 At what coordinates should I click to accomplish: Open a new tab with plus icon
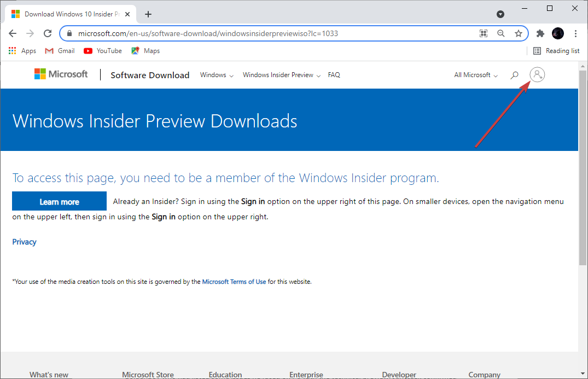pyautogui.click(x=148, y=14)
